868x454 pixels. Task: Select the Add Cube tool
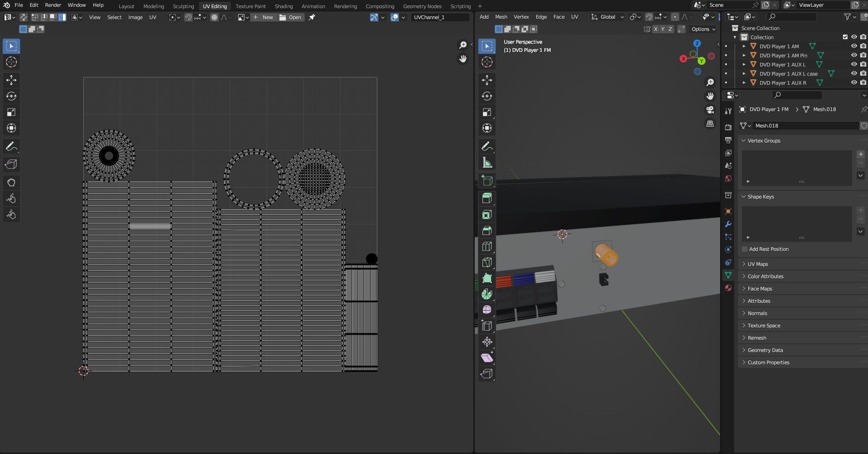click(x=487, y=180)
